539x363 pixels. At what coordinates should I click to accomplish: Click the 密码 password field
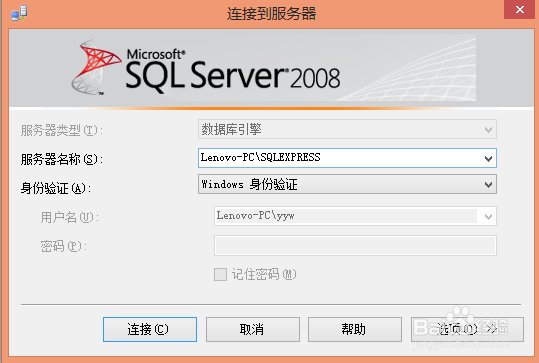pos(355,245)
